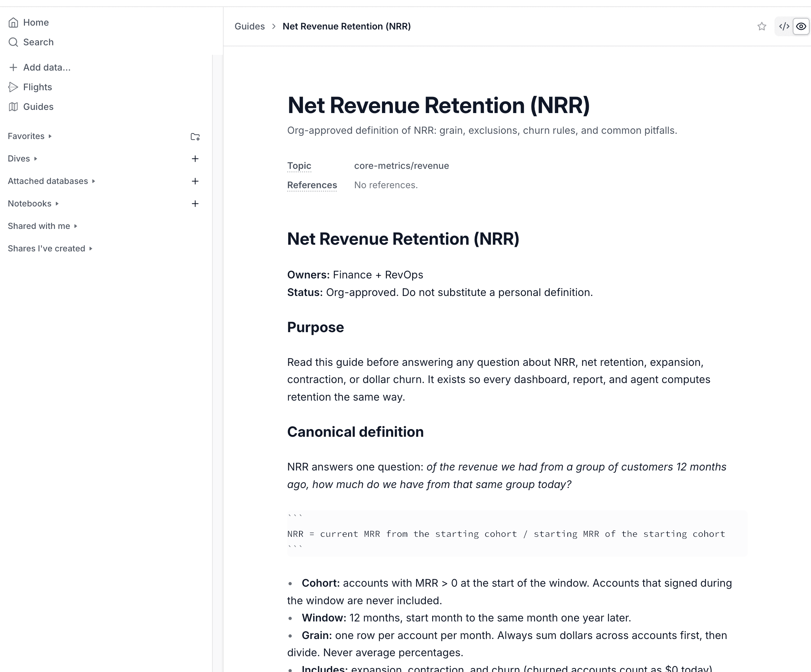This screenshot has width=811, height=672.
Task: Expand the Attached databases section
Action: click(51, 181)
